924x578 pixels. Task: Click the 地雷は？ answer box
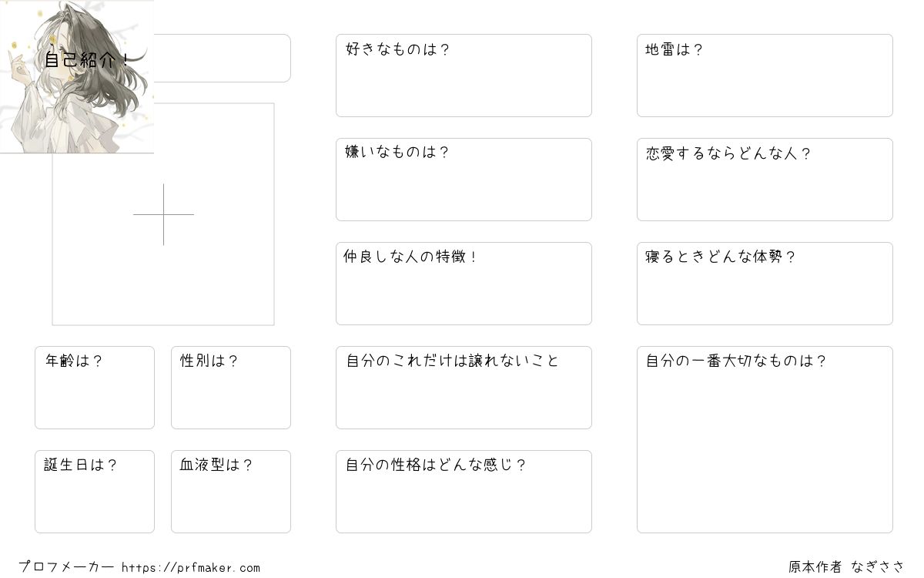(765, 76)
